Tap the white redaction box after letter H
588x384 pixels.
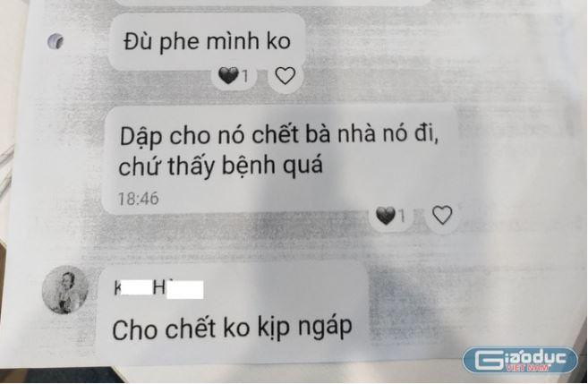tap(185, 290)
